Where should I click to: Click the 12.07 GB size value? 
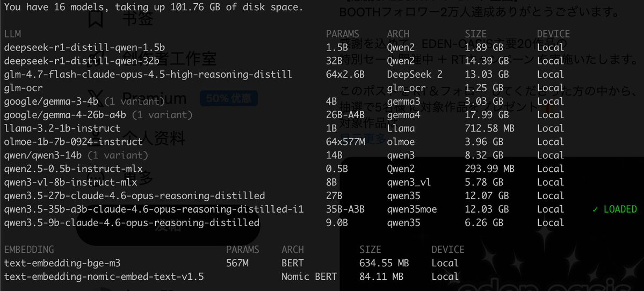(x=487, y=196)
